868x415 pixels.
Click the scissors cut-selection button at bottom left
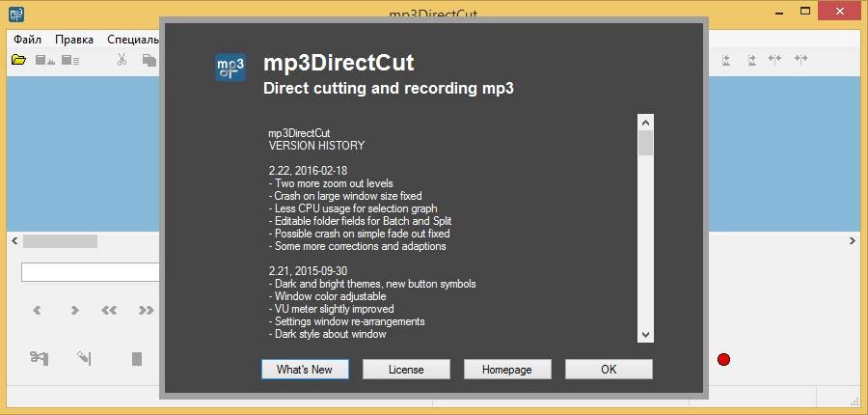[39, 358]
